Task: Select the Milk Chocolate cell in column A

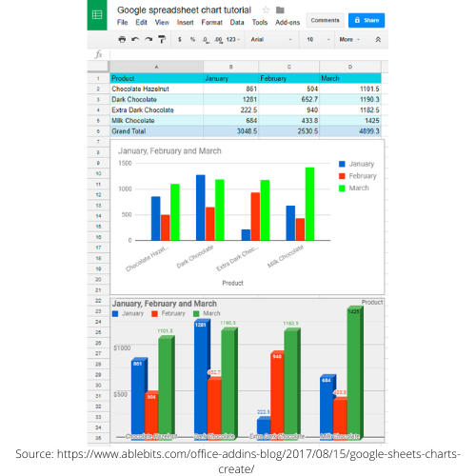Action: pyautogui.click(x=156, y=121)
